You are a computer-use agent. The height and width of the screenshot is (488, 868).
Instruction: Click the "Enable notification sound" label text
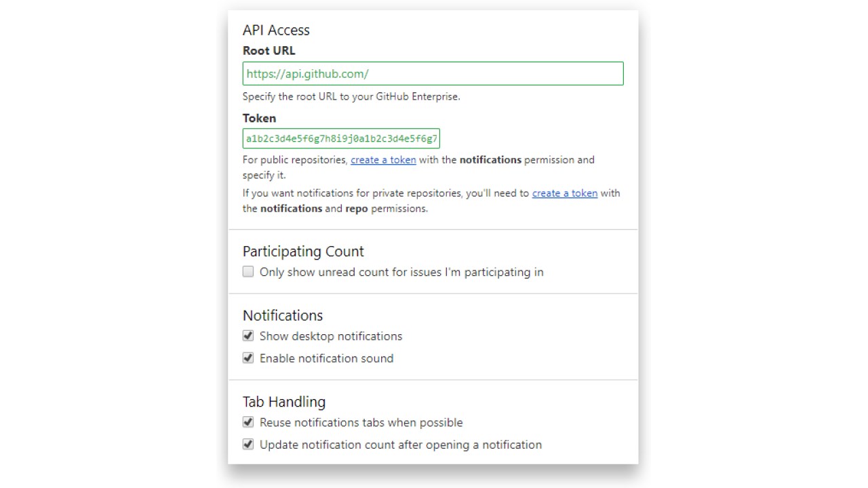326,359
